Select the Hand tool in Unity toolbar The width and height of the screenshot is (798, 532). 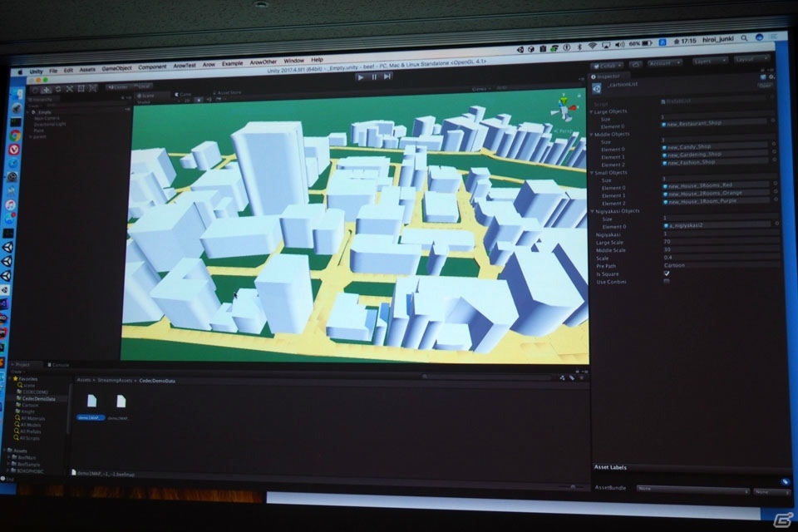tap(35, 90)
